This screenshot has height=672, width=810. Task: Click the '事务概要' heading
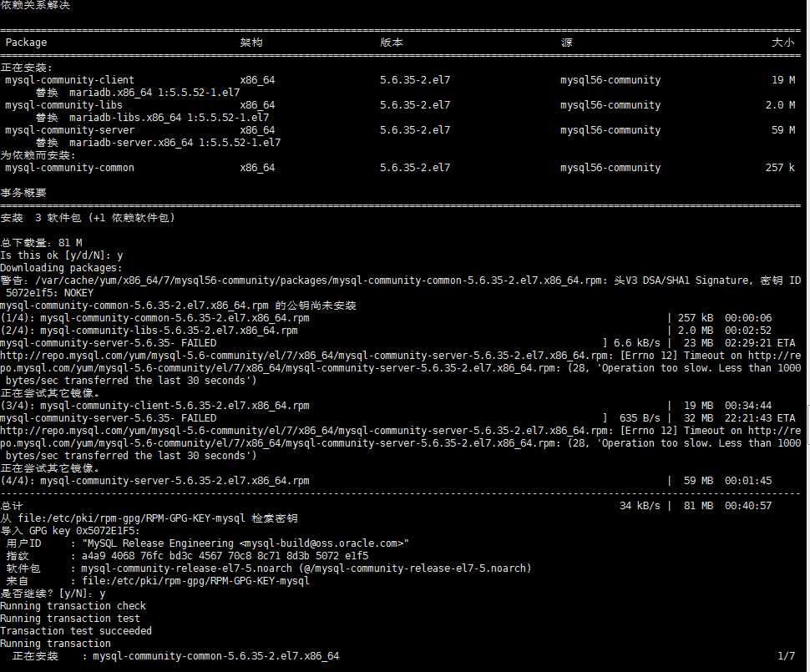23,193
